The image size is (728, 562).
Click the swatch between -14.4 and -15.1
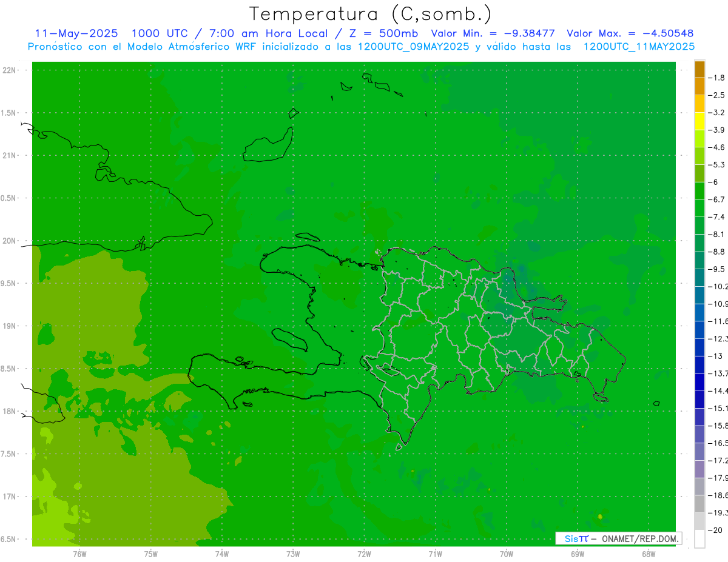tap(699, 400)
